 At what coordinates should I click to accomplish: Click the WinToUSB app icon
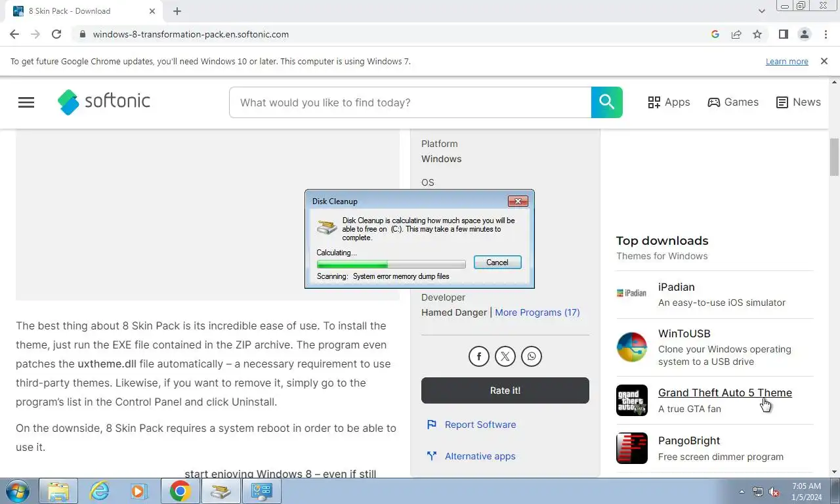pos(632,347)
